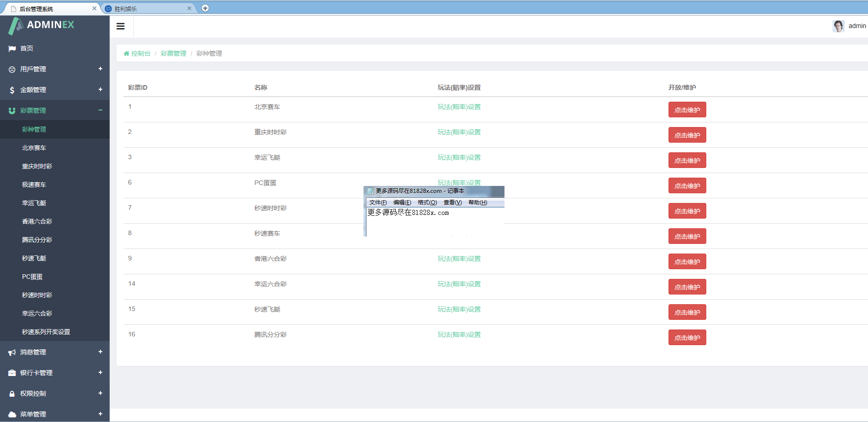Expand the 金额管理 plus expander
The height and width of the screenshot is (422, 868).
[100, 90]
